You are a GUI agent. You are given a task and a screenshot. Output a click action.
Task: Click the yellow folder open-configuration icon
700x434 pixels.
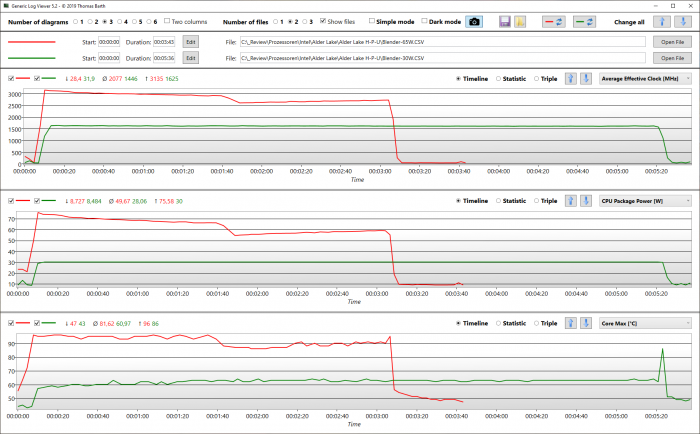point(520,21)
